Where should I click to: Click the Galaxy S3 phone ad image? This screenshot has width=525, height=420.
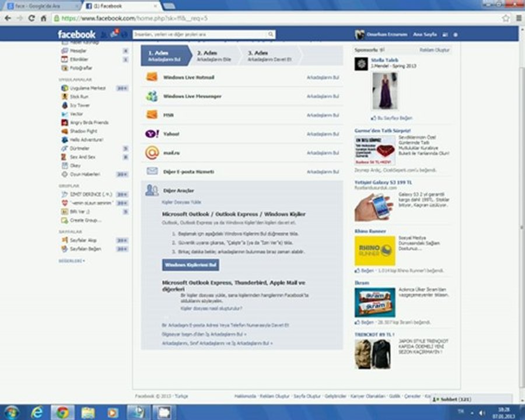[374, 206]
